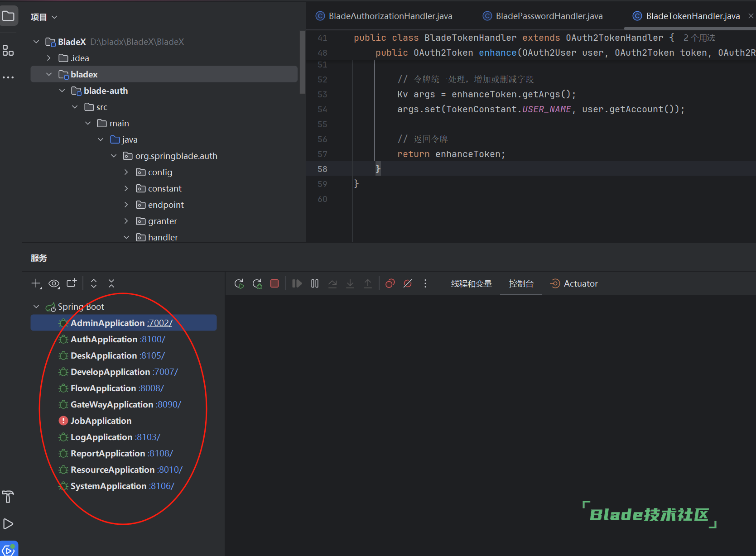The image size is (756, 556).
Task: Rerun application in debug mode
Action: click(x=257, y=283)
